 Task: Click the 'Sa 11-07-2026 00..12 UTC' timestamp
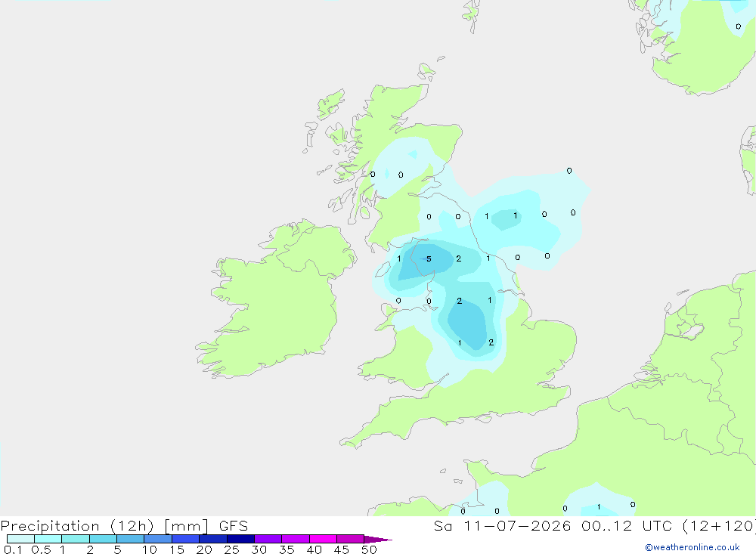pyautogui.click(x=553, y=525)
